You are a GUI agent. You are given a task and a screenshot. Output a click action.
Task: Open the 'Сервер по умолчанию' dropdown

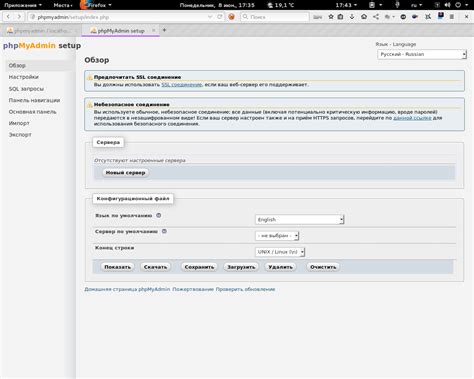(x=277, y=236)
